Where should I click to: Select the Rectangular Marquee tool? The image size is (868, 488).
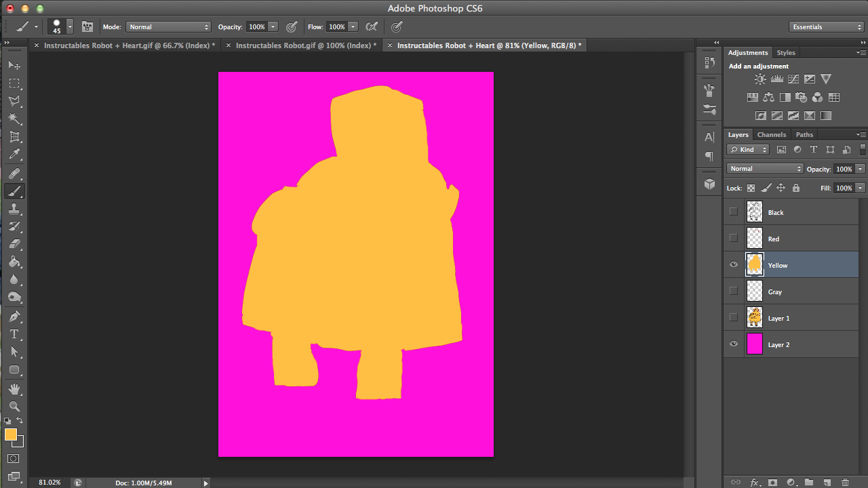pos(14,83)
